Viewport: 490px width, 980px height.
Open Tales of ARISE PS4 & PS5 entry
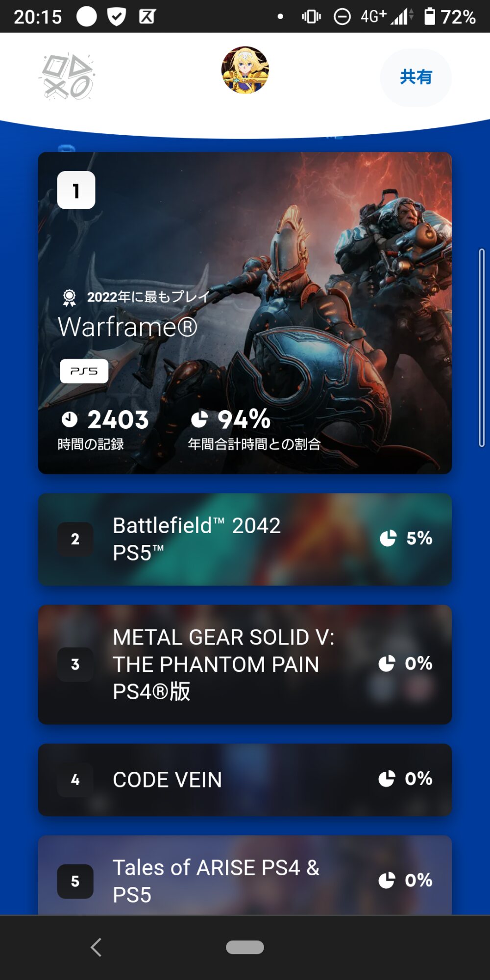[245, 876]
